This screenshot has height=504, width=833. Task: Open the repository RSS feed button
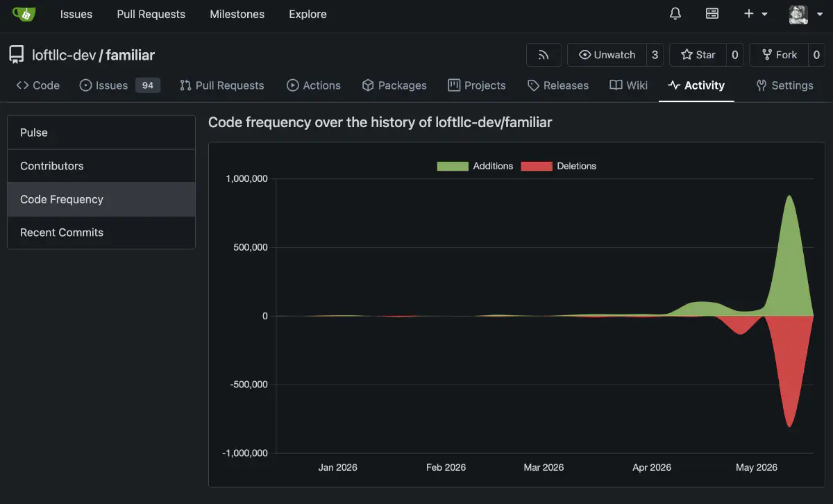click(x=544, y=55)
